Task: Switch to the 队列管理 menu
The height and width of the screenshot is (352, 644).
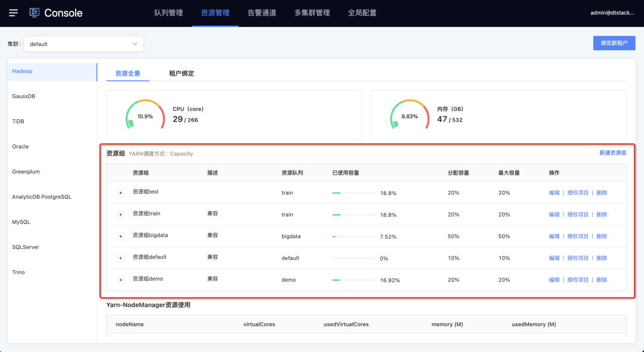Action: pos(169,13)
